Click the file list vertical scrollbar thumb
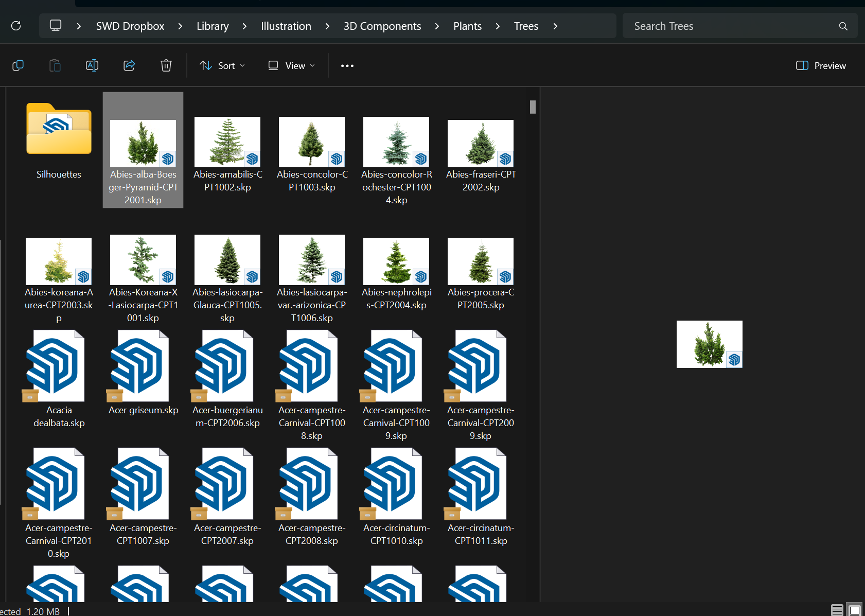 pos(533,107)
